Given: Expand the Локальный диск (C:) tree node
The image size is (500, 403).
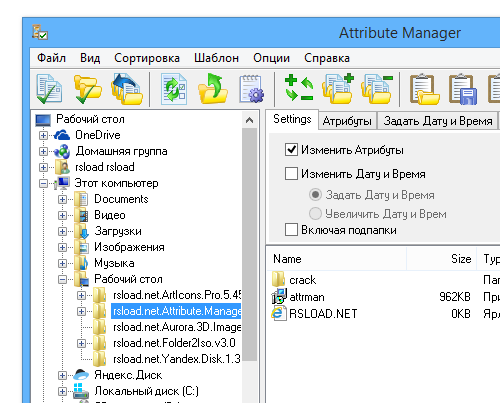Looking at the screenshot, I should (x=62, y=391).
